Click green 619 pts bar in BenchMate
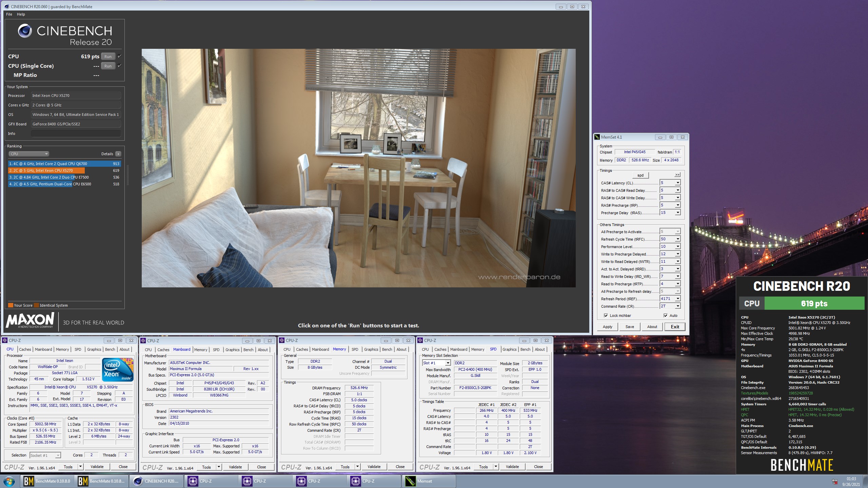Image resolution: width=868 pixels, height=488 pixels. pos(814,303)
